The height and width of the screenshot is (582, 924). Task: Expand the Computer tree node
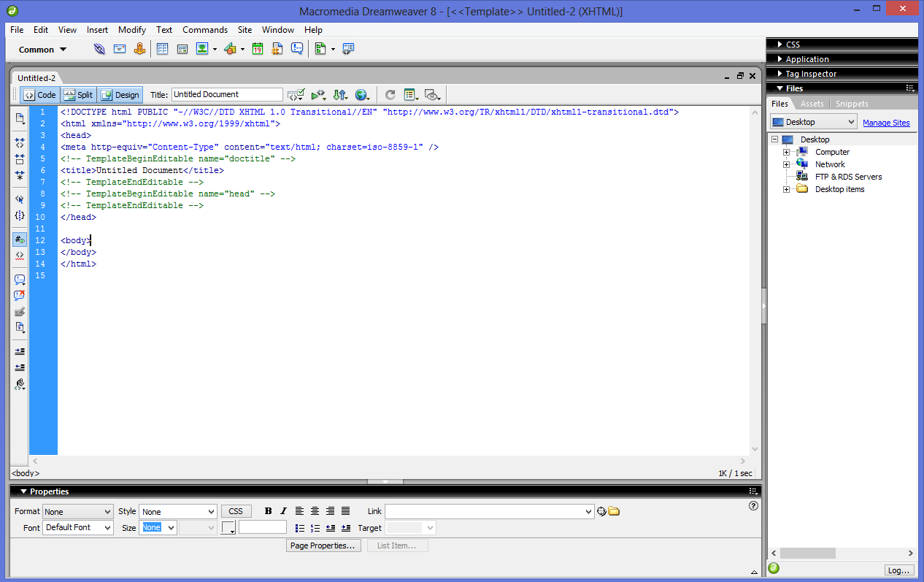point(787,152)
